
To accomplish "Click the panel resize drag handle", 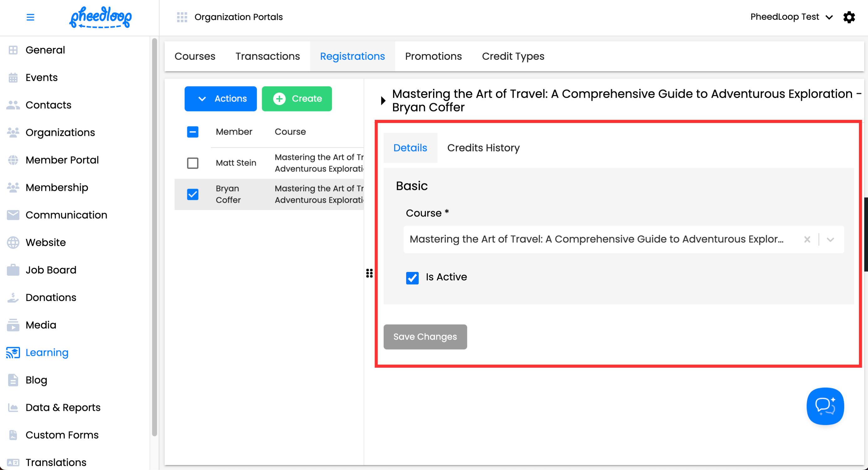I will (x=369, y=273).
